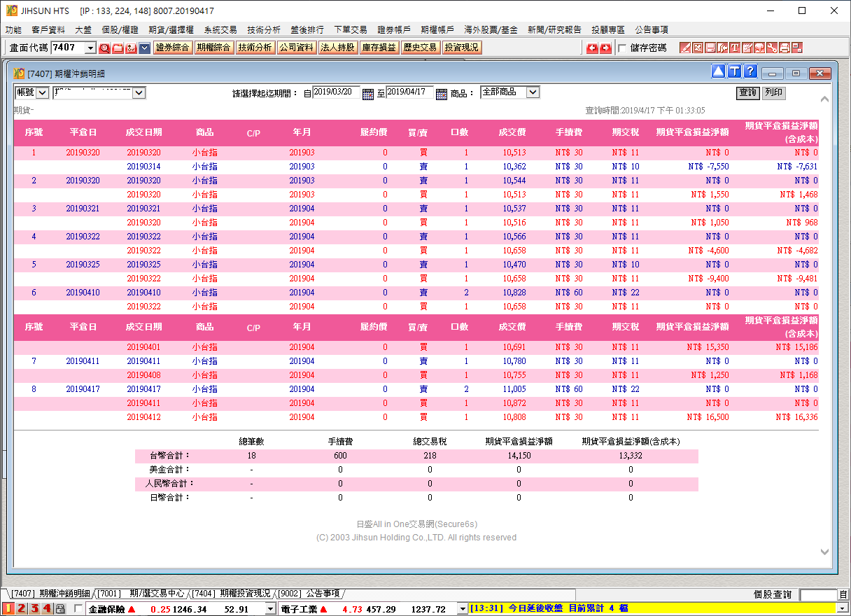Click the 歷史交易 toolbar button

pos(420,48)
